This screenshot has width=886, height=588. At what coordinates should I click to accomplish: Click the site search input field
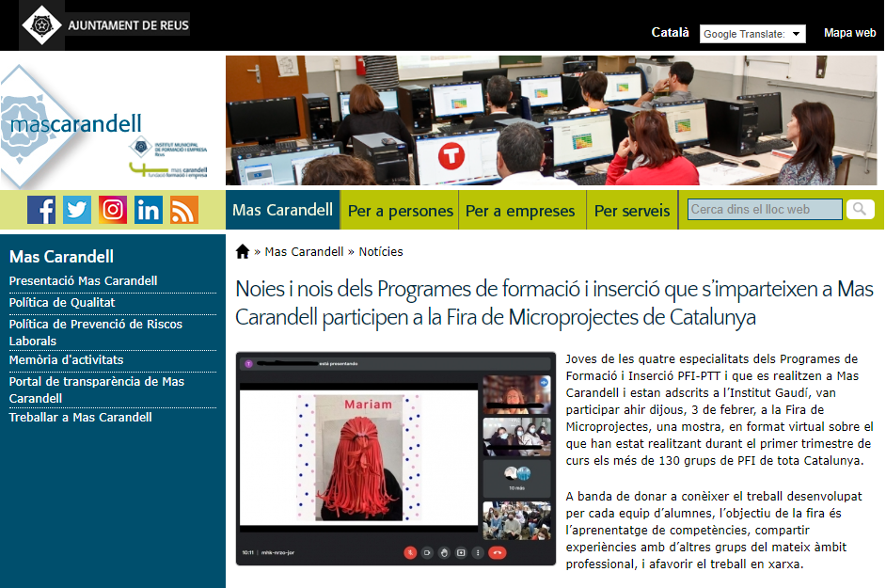[x=764, y=210]
